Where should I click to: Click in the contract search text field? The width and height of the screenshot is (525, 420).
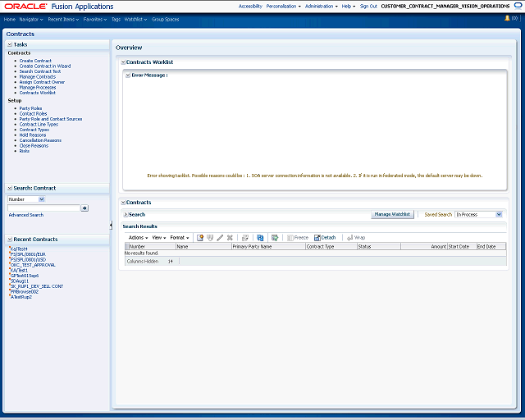click(x=43, y=208)
